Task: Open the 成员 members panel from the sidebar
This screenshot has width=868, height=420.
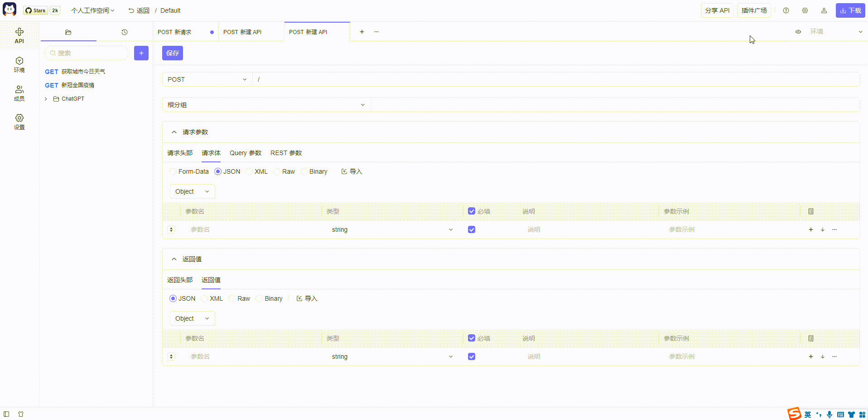Action: point(19,93)
